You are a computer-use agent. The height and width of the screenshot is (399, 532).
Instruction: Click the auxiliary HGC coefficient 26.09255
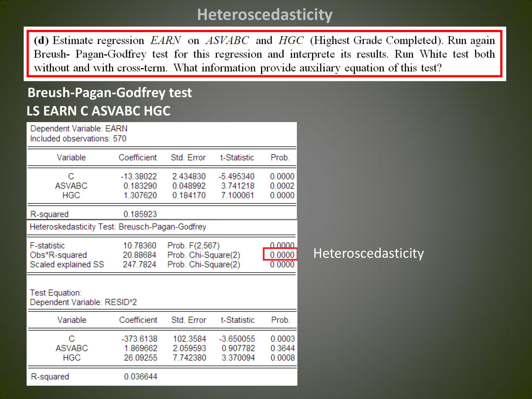140,358
